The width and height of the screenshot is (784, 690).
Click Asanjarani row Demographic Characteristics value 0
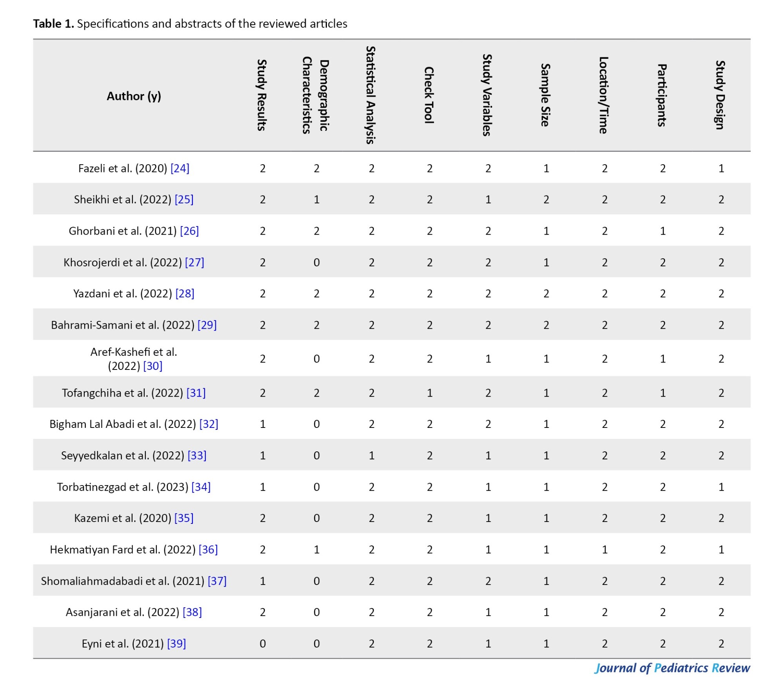pyautogui.click(x=317, y=612)
